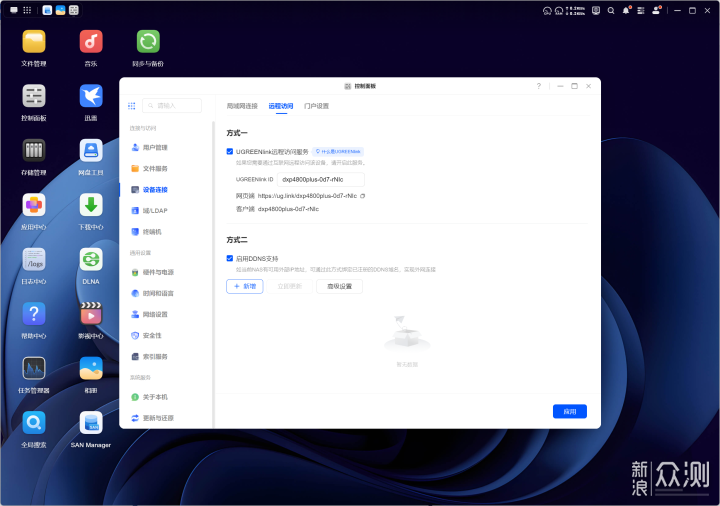Image resolution: width=720 pixels, height=506 pixels.
Task: Open the task list icon in top bar
Action: pyautogui.click(x=641, y=11)
